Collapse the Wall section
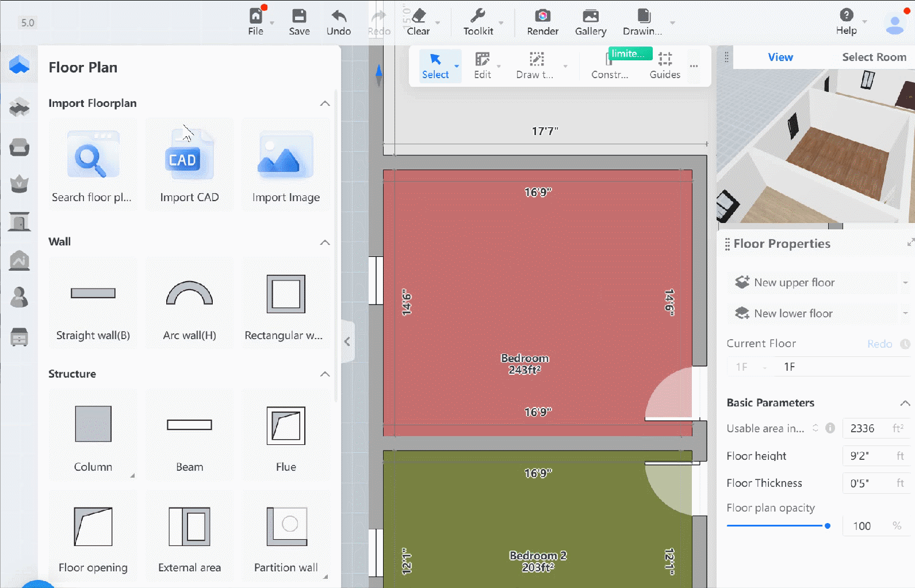The image size is (915, 588). pos(325,242)
